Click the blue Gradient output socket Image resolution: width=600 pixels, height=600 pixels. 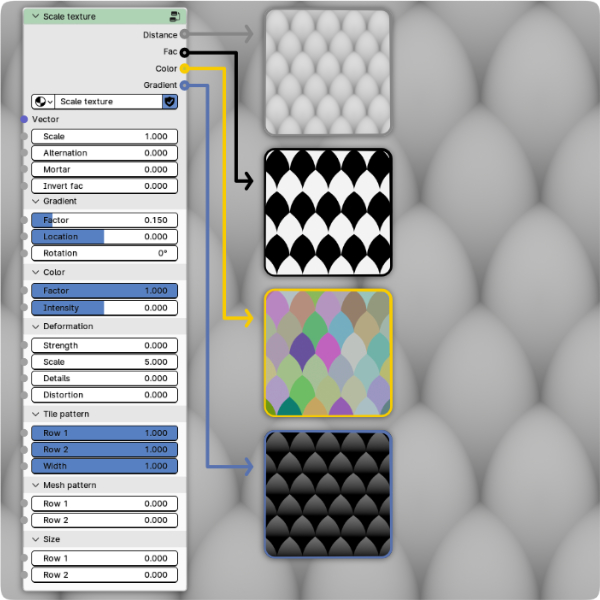tap(184, 86)
